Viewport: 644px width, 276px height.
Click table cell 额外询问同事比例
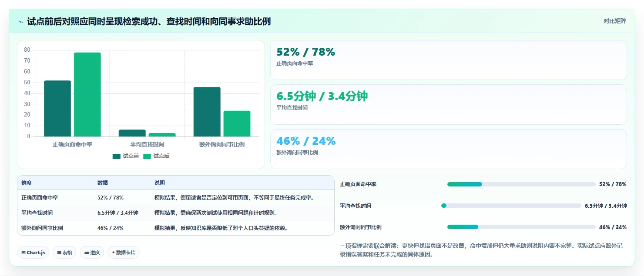tap(42, 228)
